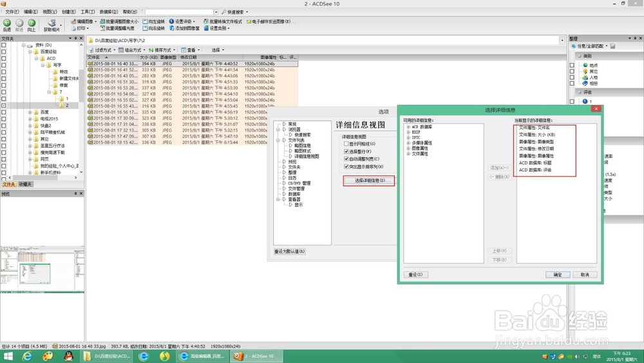Click 电子邮件发送图像 icon
Image resolution: width=644 pixels, height=363 pixels.
click(x=249, y=21)
